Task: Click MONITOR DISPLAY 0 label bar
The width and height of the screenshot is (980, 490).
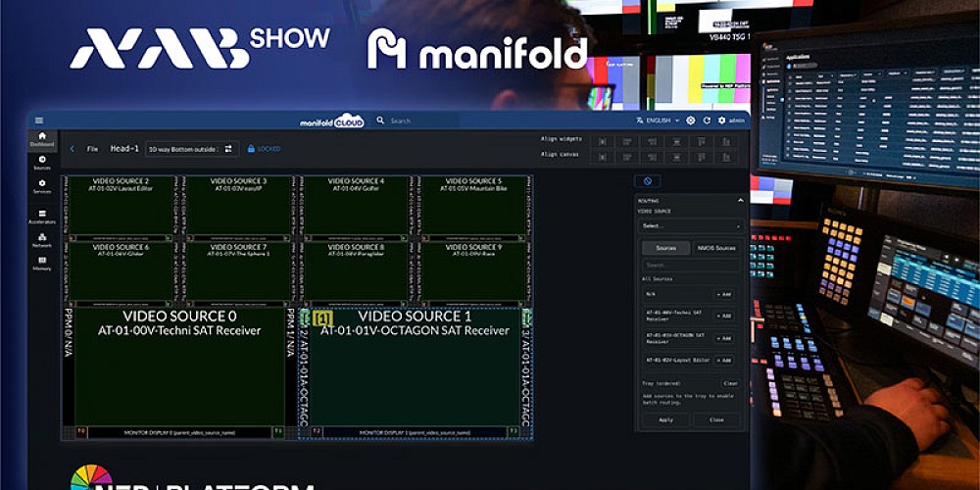Action: pos(179,432)
